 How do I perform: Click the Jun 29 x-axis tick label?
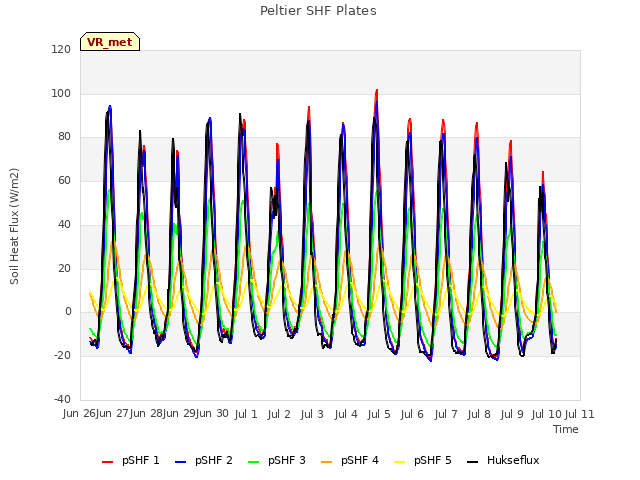point(179,414)
